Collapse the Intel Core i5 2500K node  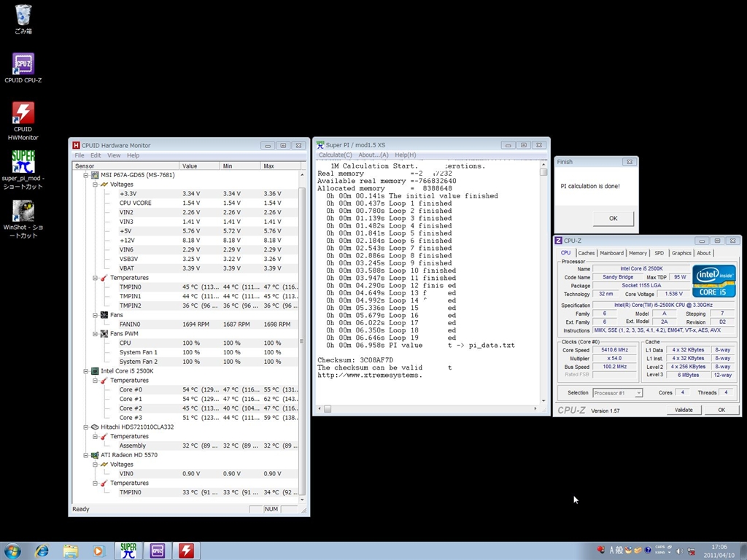(86, 371)
